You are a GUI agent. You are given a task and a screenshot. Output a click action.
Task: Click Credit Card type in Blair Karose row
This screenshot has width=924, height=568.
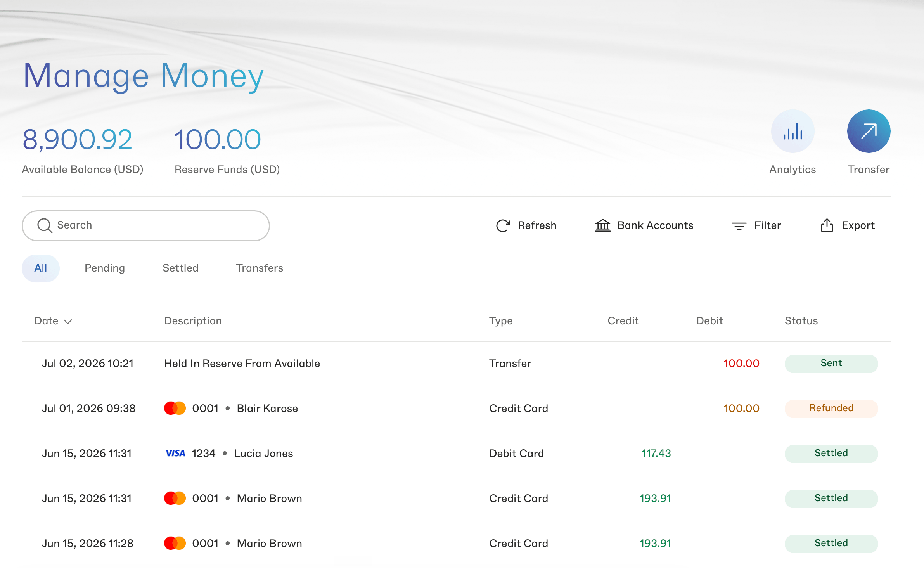[518, 409]
